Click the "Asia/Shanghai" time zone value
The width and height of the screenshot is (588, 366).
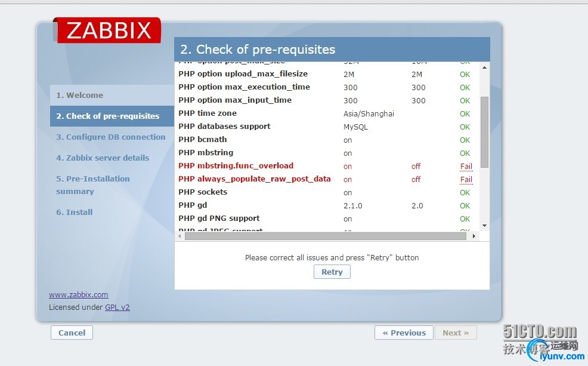coord(369,114)
